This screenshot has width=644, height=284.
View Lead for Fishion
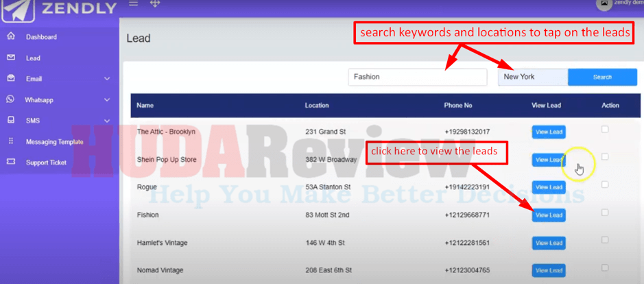[x=549, y=215]
